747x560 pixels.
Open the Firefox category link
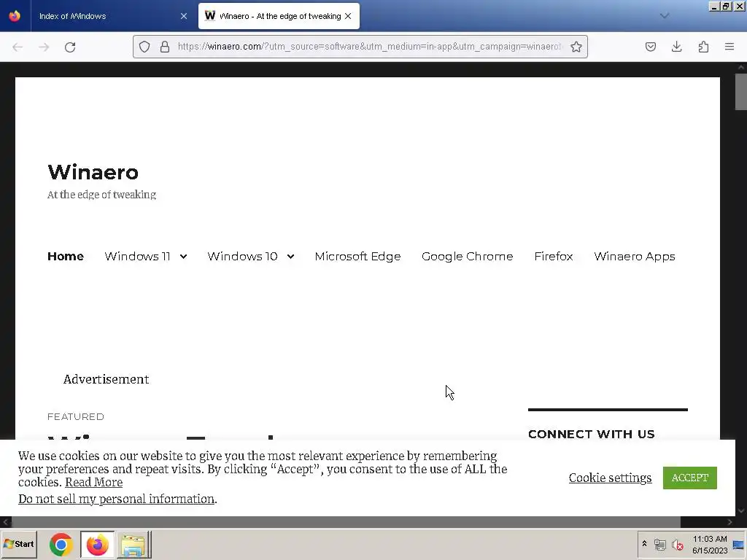click(x=554, y=256)
